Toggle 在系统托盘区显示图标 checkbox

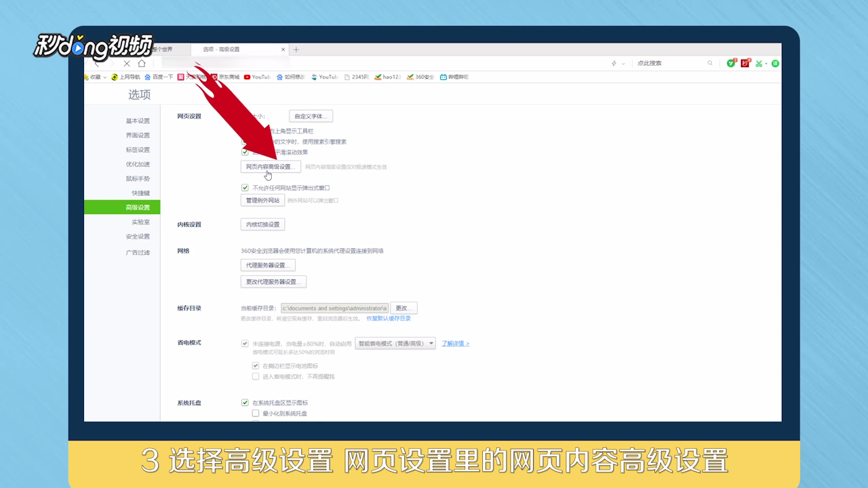[x=245, y=403]
